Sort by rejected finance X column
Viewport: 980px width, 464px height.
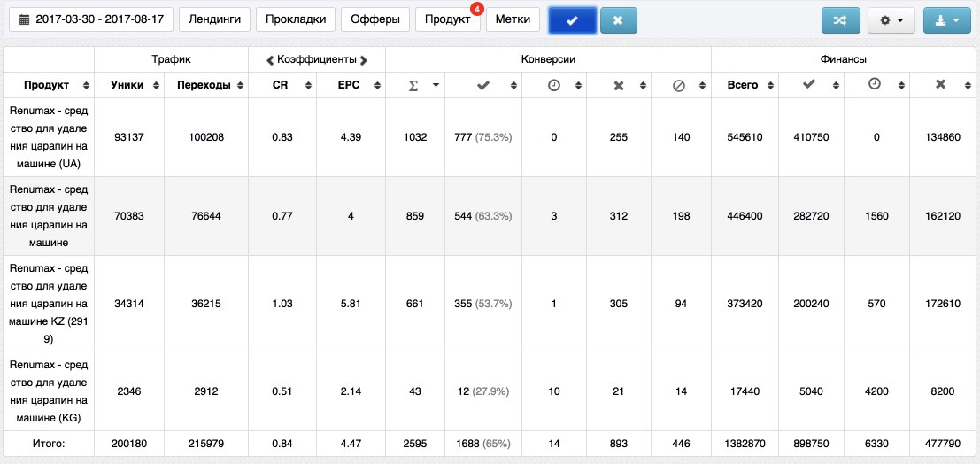point(942,85)
